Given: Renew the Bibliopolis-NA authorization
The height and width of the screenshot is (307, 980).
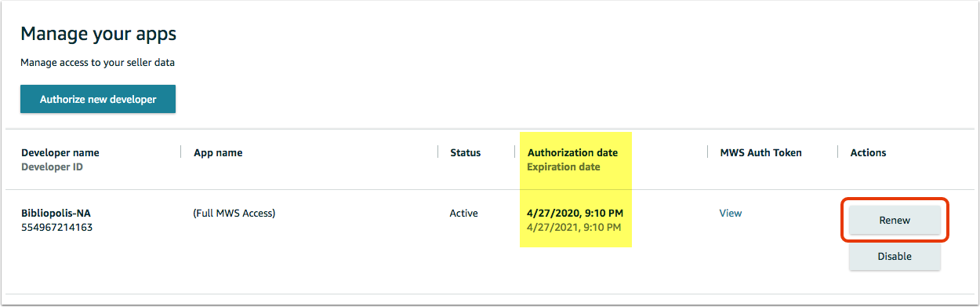Looking at the screenshot, I should point(895,221).
